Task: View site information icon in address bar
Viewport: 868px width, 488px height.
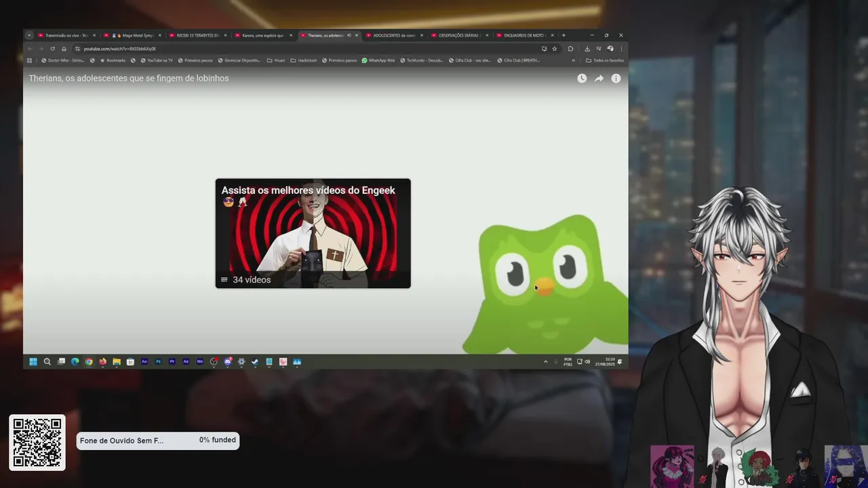Action: coord(78,49)
